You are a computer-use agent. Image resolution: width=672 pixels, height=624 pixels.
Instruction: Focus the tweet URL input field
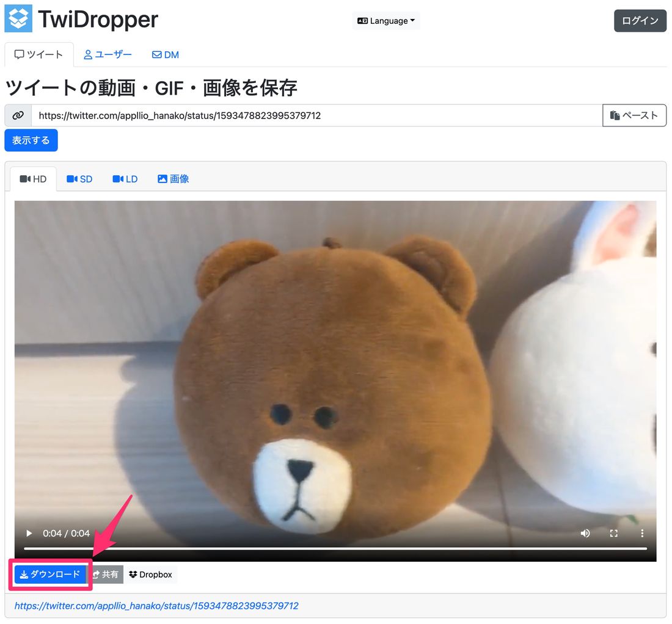pos(316,115)
